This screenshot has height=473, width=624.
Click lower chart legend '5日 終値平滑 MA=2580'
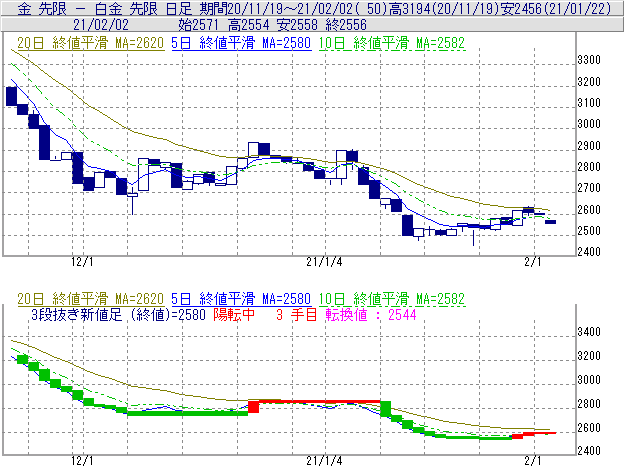click(x=241, y=299)
